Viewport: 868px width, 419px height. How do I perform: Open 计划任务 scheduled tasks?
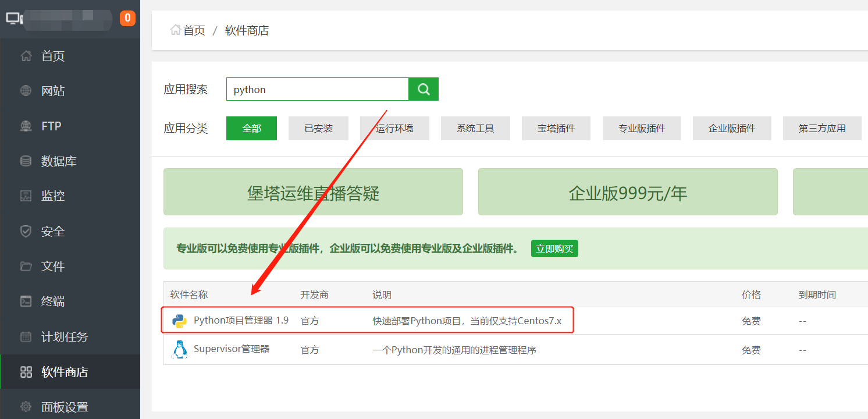[64, 337]
